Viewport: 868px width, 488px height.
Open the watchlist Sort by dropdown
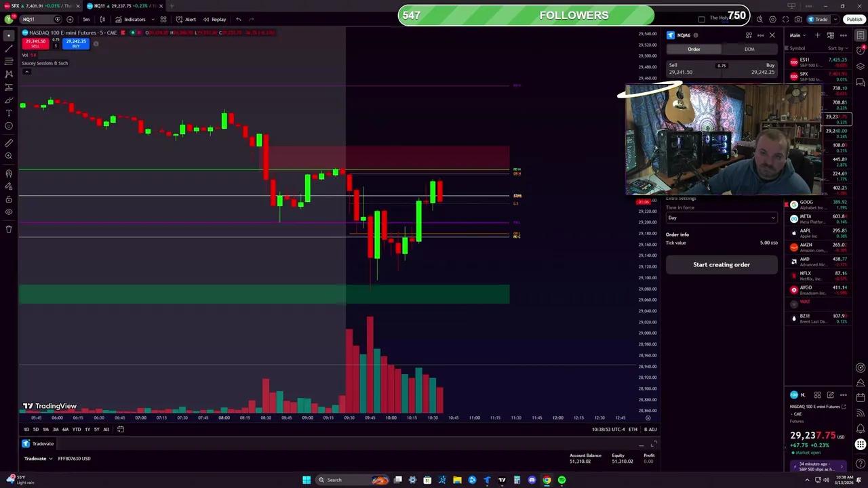pyautogui.click(x=837, y=48)
